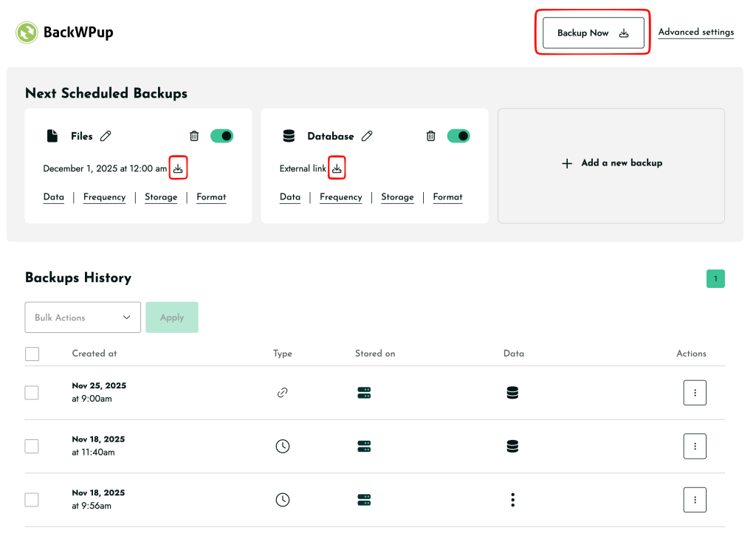Click Add a new backup card
This screenshot has height=539, width=756.
coord(611,163)
